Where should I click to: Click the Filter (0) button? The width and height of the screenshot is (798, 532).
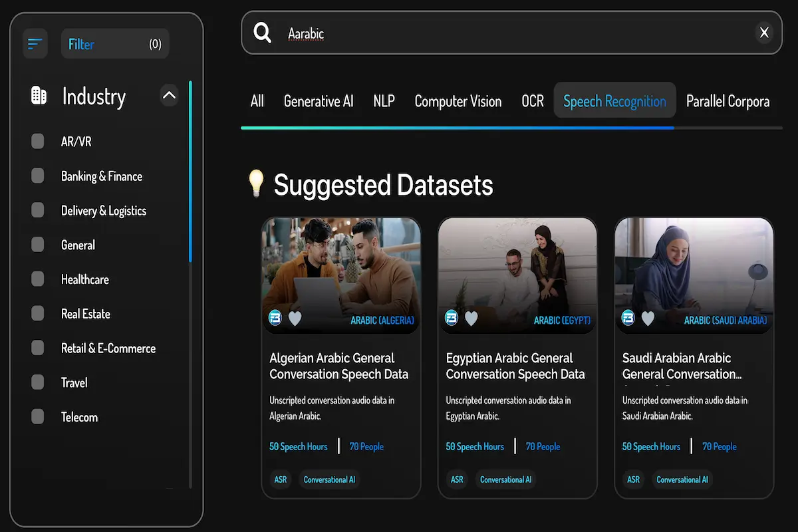point(115,44)
